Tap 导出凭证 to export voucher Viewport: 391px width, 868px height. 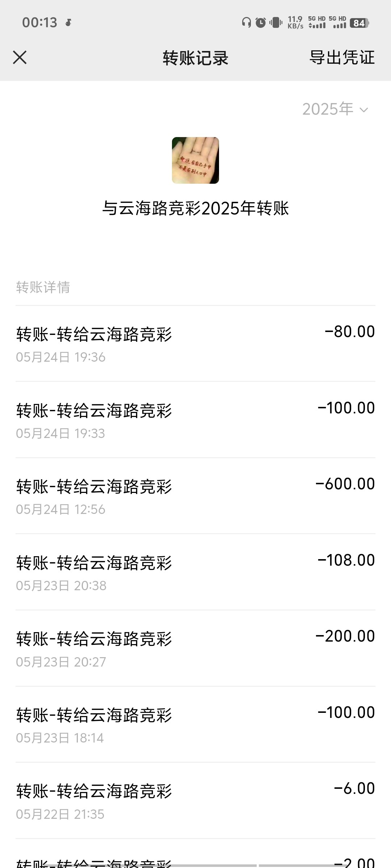[x=342, y=58]
